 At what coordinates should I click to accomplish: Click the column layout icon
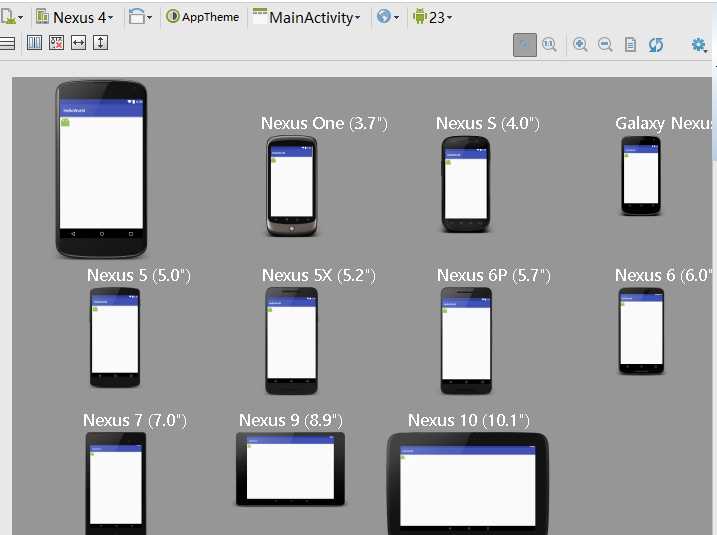coord(34,43)
